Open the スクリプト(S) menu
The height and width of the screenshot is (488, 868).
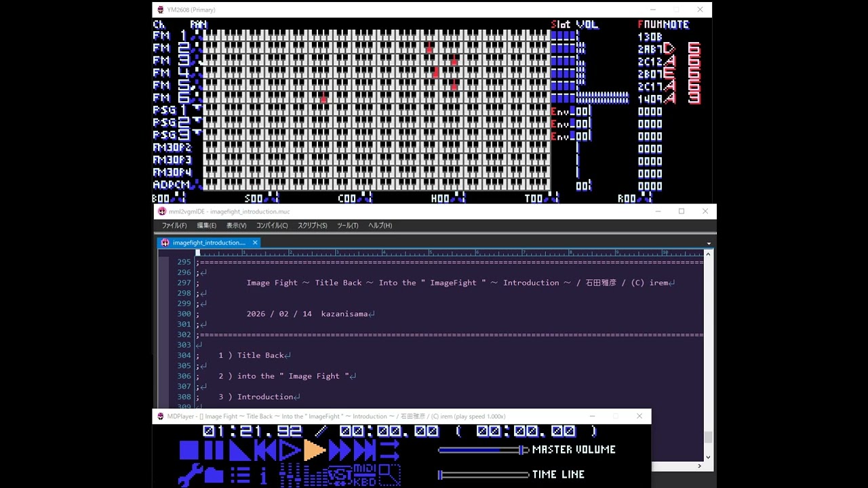313,226
